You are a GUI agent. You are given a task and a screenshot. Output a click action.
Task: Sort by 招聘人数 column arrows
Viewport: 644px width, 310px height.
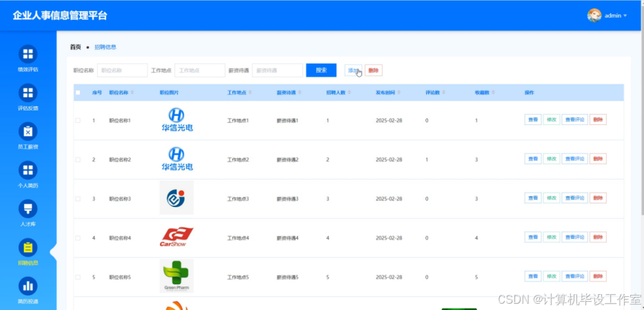pyautogui.click(x=349, y=93)
